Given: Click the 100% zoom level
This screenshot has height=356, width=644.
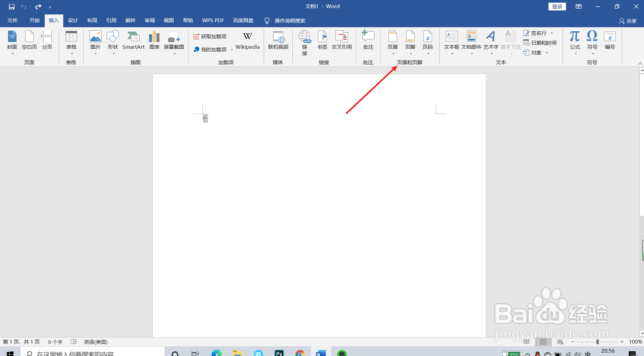Looking at the screenshot, I should coord(635,342).
